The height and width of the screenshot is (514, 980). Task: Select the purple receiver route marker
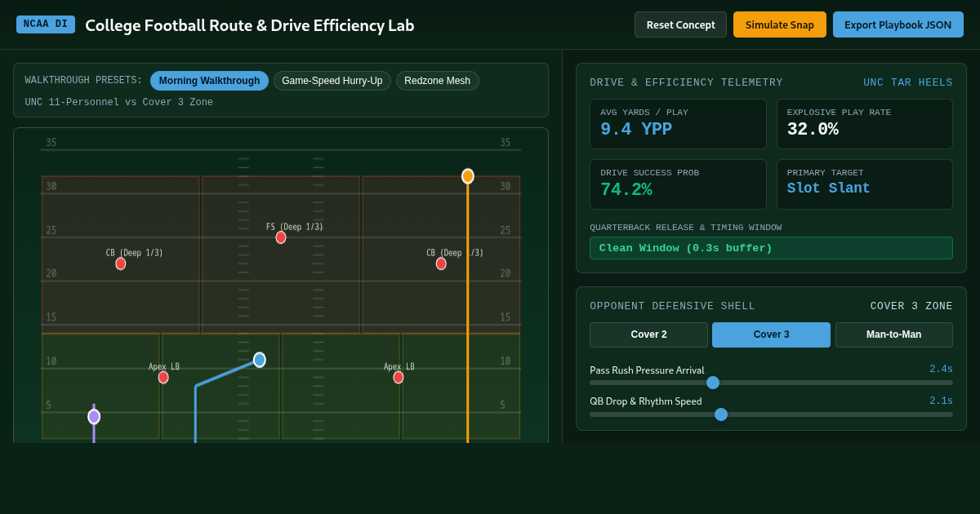point(94,417)
